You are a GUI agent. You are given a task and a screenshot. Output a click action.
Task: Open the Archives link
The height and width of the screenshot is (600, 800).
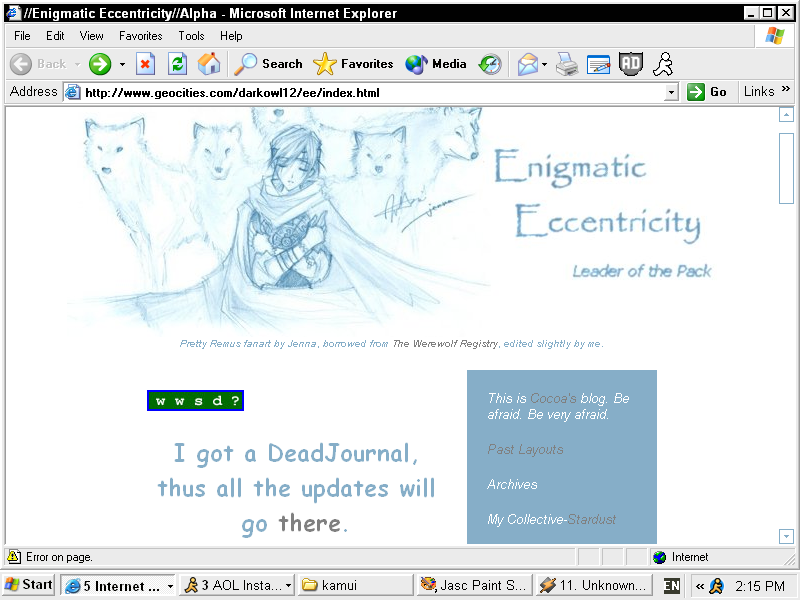click(x=512, y=484)
